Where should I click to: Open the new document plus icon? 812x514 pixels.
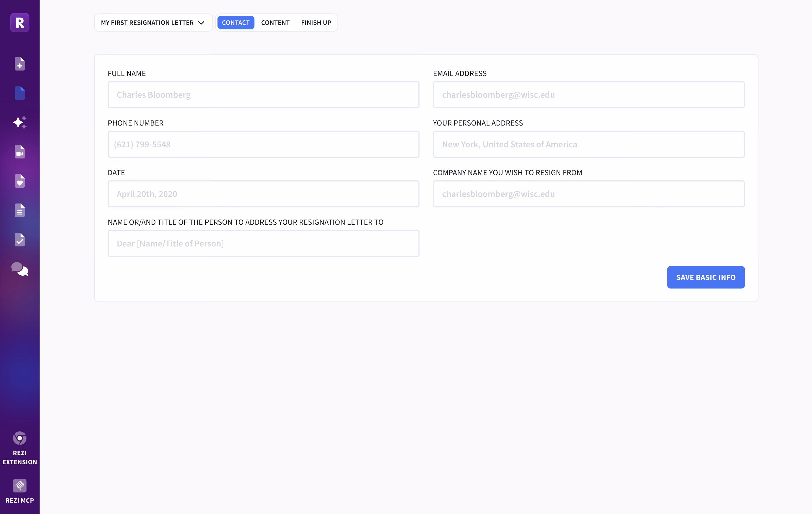point(20,64)
